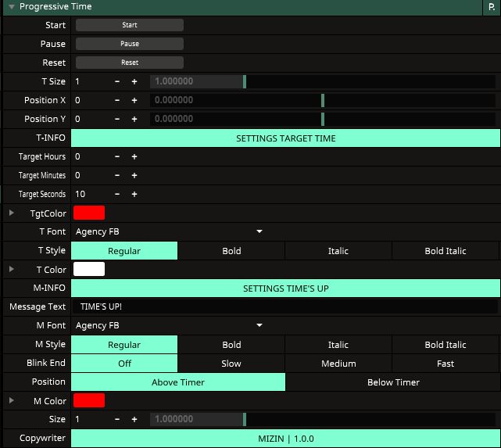Click the P. icon in header
The width and height of the screenshot is (501, 448).
(492, 7)
